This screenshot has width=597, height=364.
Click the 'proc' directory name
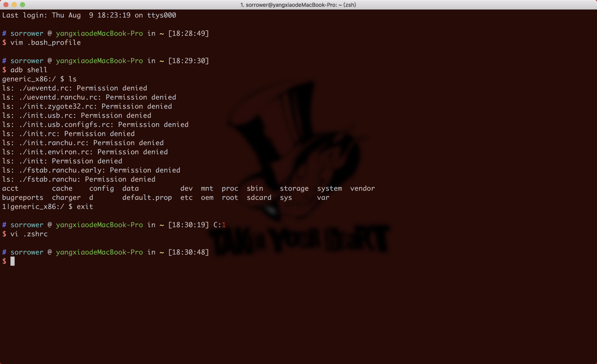pos(230,189)
